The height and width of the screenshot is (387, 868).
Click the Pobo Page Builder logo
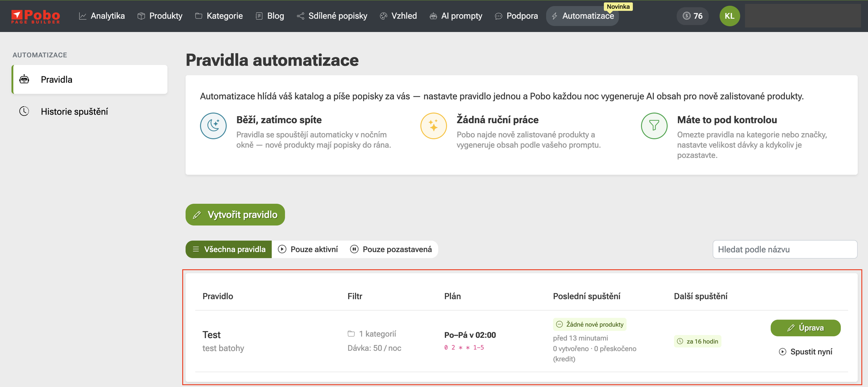35,16
